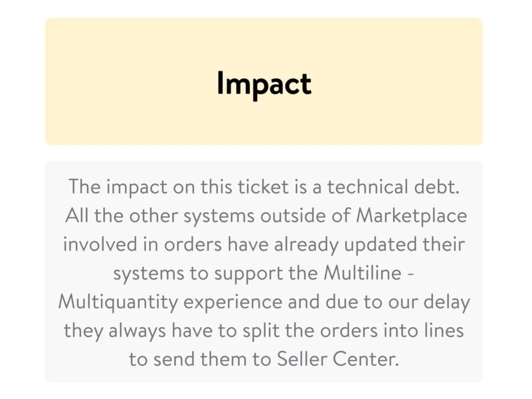The height and width of the screenshot is (399, 532).
Task: Click the gray description text card
Action: click(x=264, y=272)
